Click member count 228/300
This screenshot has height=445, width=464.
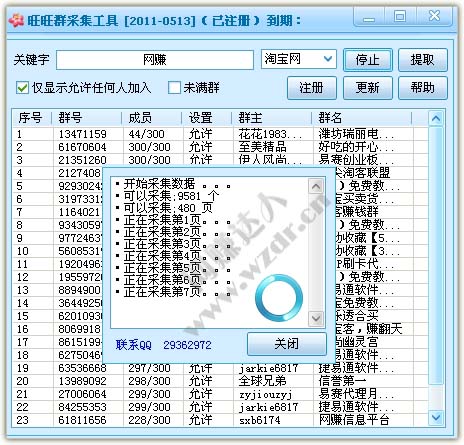click(149, 420)
